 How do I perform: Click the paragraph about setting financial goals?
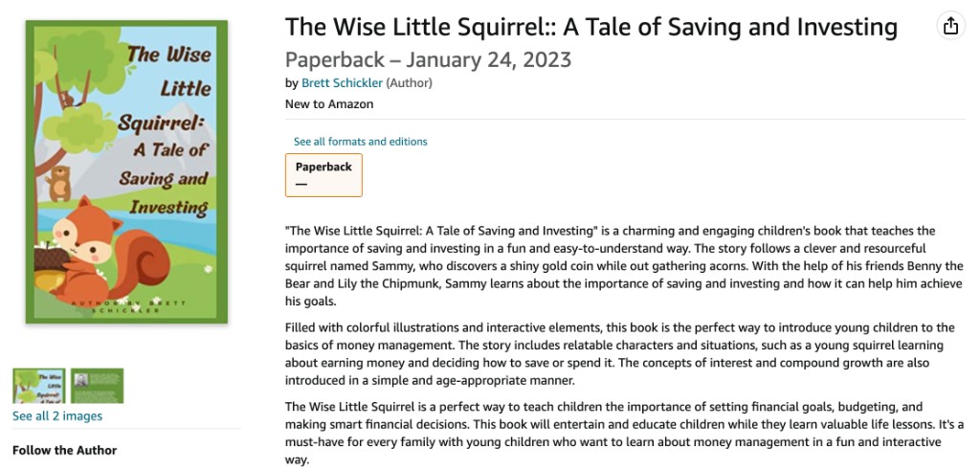pyautogui.click(x=622, y=433)
